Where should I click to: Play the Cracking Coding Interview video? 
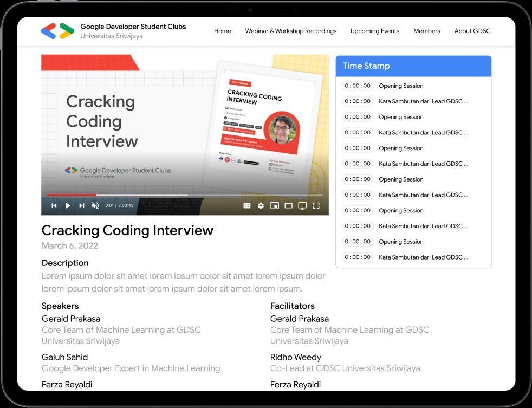pos(68,205)
